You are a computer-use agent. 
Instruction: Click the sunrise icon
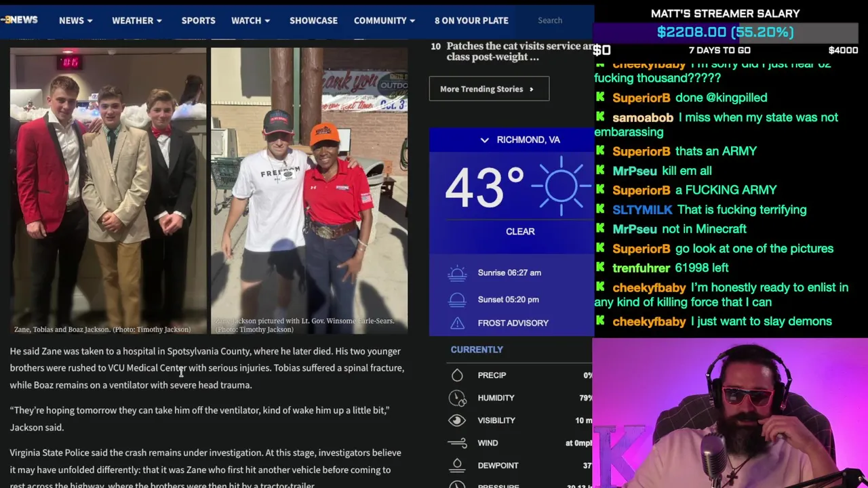[457, 273]
